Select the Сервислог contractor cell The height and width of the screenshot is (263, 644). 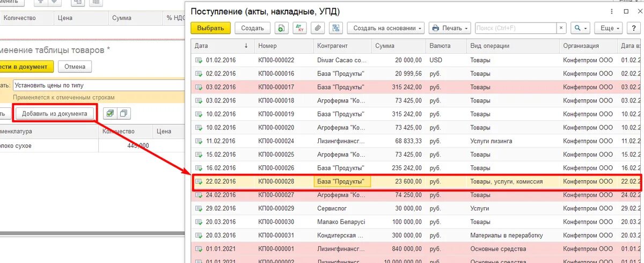pos(342,209)
